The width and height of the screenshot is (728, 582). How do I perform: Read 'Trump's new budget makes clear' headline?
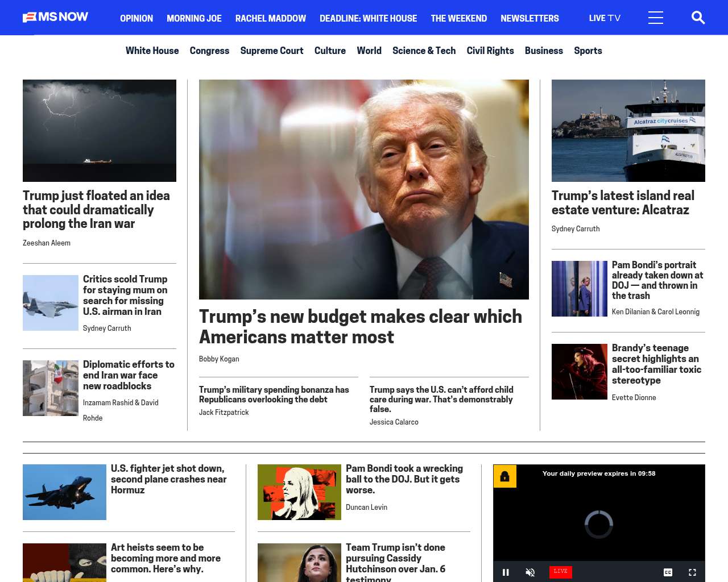click(x=361, y=327)
